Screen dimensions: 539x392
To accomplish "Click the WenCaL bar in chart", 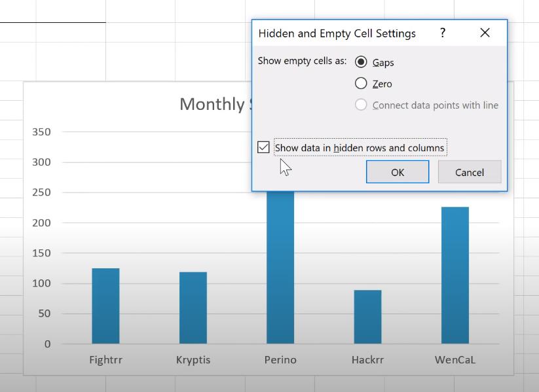I will pos(455,275).
